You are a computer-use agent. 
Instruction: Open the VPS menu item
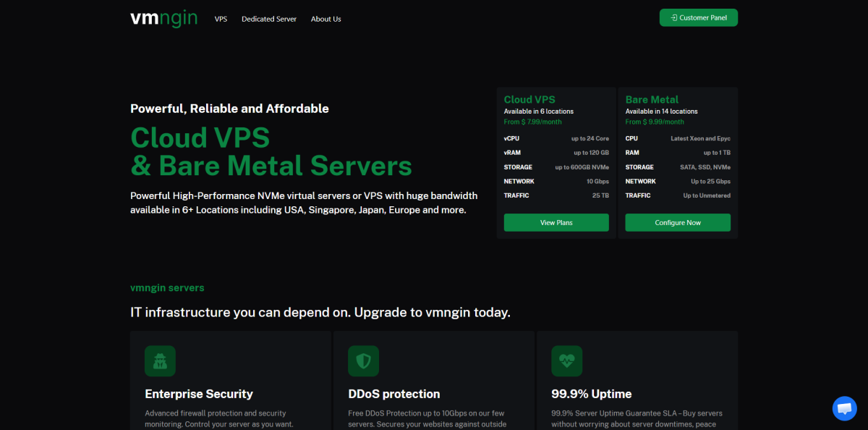tap(221, 19)
